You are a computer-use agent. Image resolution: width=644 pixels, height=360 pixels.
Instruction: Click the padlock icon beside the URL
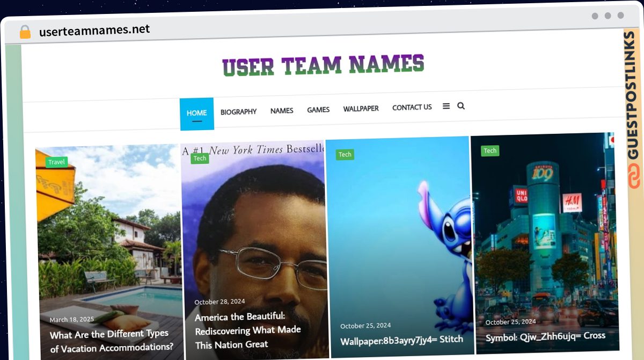tap(25, 32)
